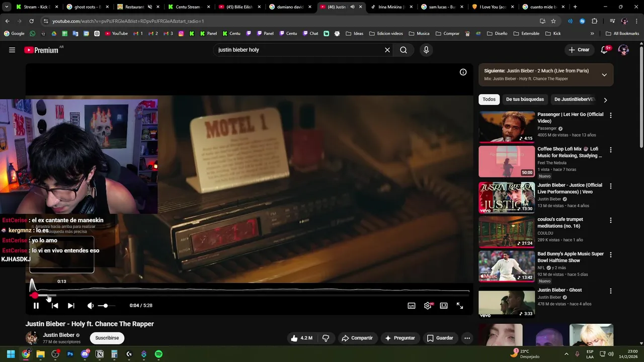Image resolution: width=644 pixels, height=362 pixels.
Task: Open Windows Start menu
Action: click(11, 354)
